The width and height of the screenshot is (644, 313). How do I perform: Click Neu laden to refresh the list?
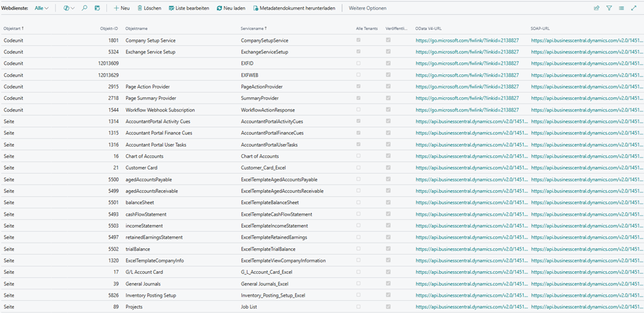(x=231, y=8)
